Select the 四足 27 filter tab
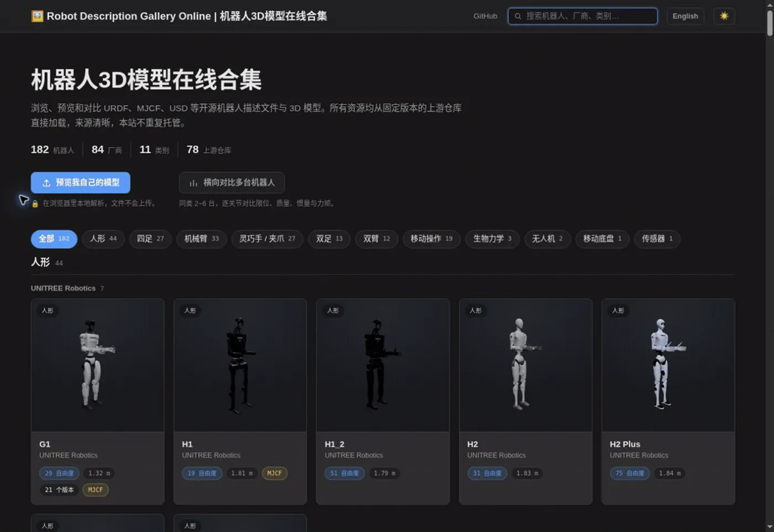The height and width of the screenshot is (532, 774). coord(150,239)
